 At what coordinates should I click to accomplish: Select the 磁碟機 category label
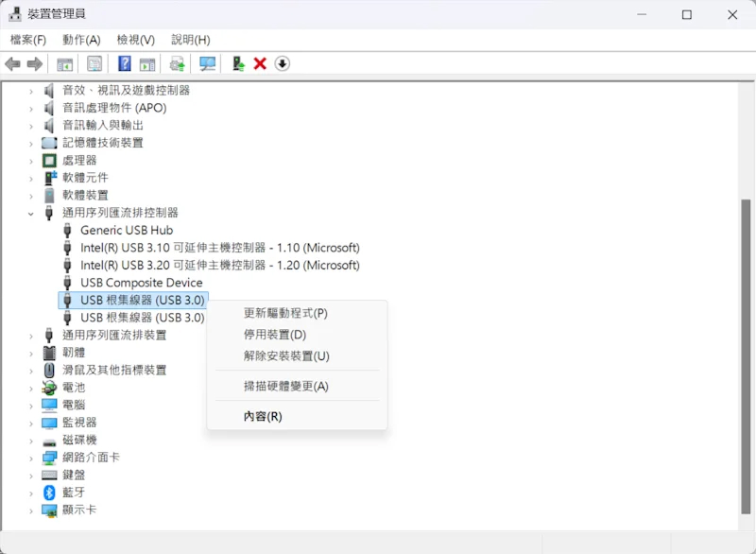coord(79,440)
